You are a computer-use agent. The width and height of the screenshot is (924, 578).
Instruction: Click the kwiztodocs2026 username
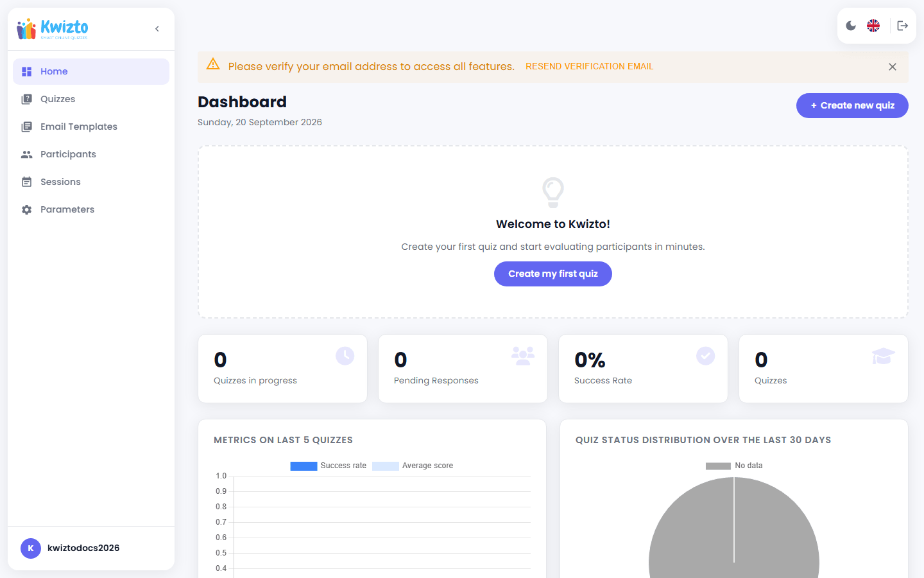[x=83, y=548]
